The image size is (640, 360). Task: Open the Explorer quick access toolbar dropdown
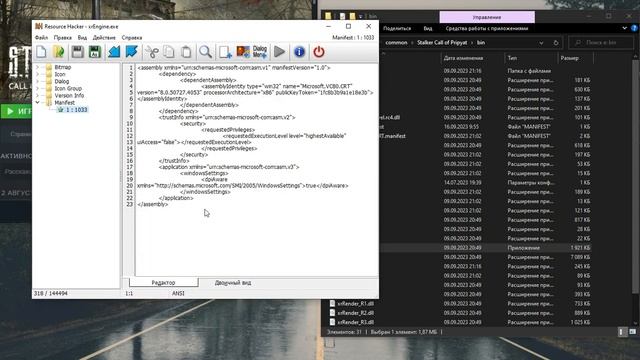(361, 16)
